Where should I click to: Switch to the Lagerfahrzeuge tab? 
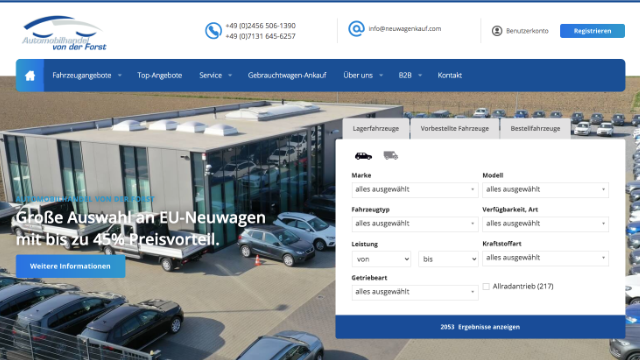(x=376, y=129)
